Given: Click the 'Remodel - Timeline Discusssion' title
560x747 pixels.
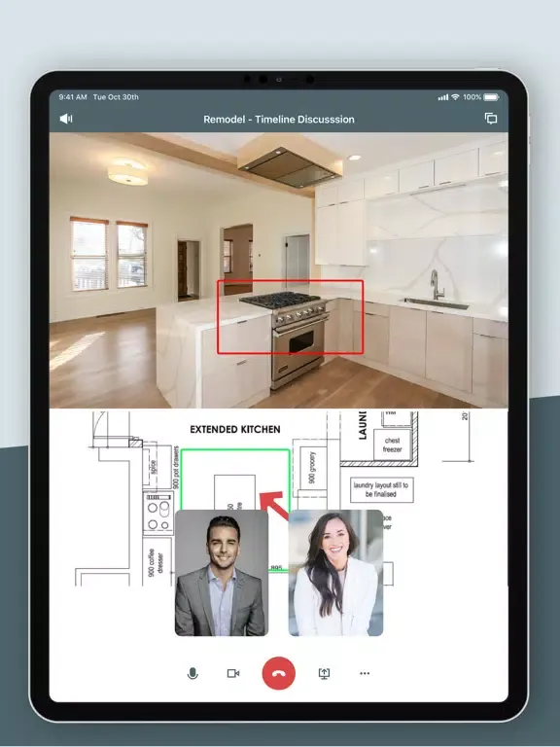Looking at the screenshot, I should (279, 119).
